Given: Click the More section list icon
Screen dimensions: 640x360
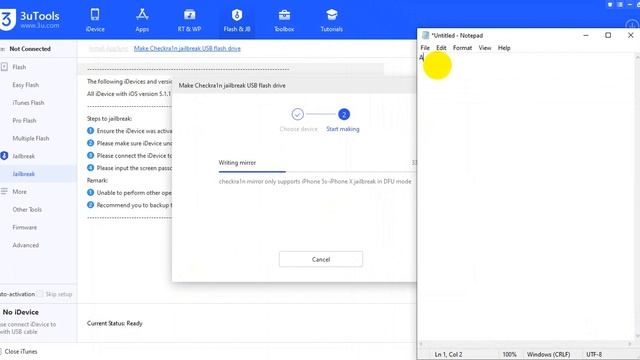Looking at the screenshot, I should click(4, 191).
